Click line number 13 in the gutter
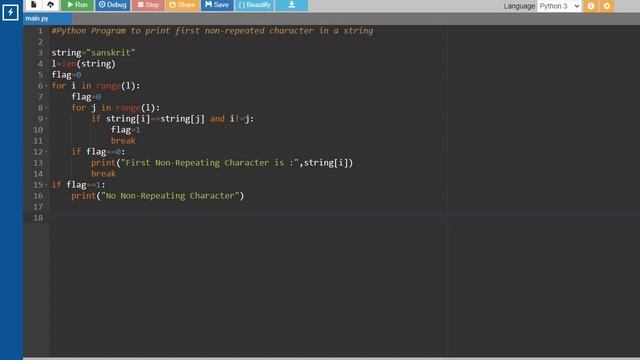This screenshot has width=640, height=360. (38, 163)
